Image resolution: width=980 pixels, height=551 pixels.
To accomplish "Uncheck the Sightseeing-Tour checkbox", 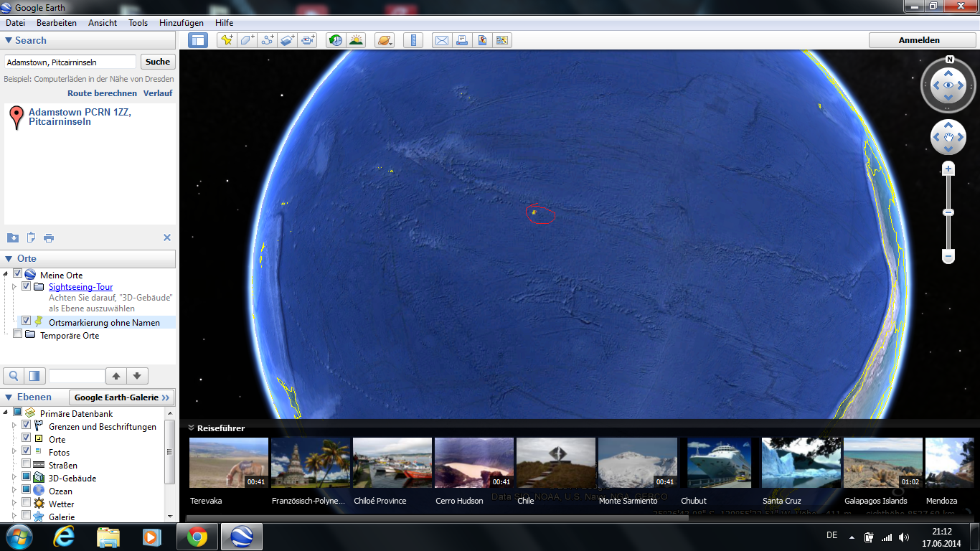I will [27, 286].
